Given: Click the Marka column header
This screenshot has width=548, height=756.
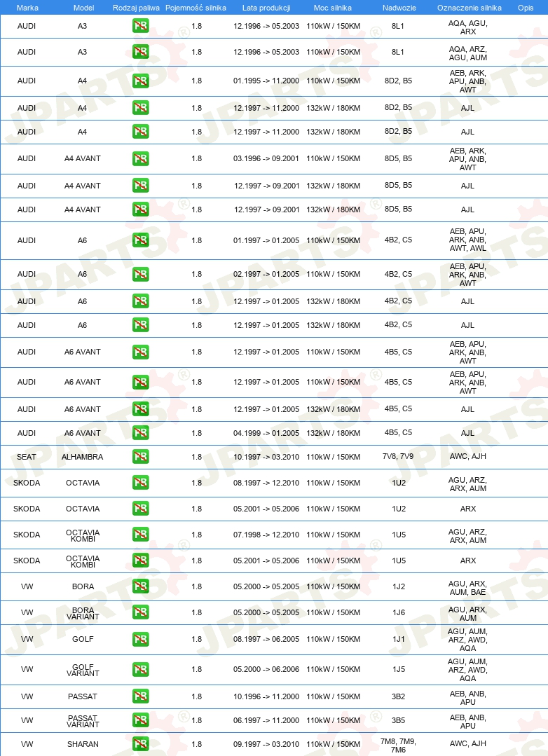Looking at the screenshot, I should pos(27,8).
